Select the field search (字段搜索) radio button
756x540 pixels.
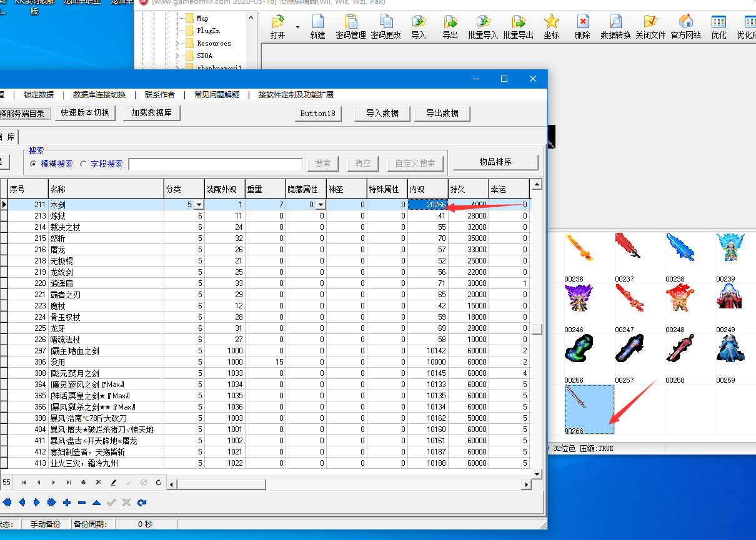(84, 164)
